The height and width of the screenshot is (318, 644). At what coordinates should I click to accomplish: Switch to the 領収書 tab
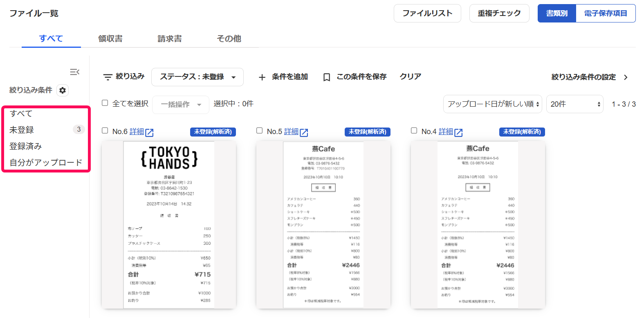110,38
